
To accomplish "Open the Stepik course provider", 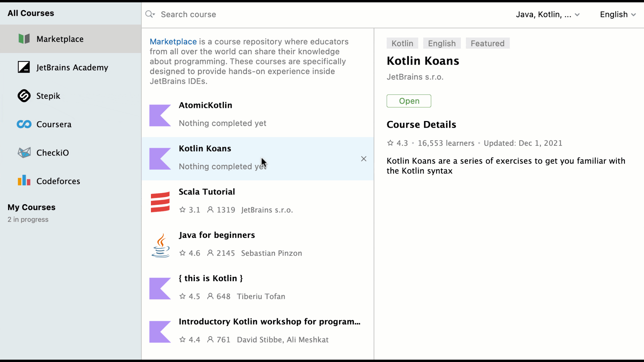I will pos(48,96).
